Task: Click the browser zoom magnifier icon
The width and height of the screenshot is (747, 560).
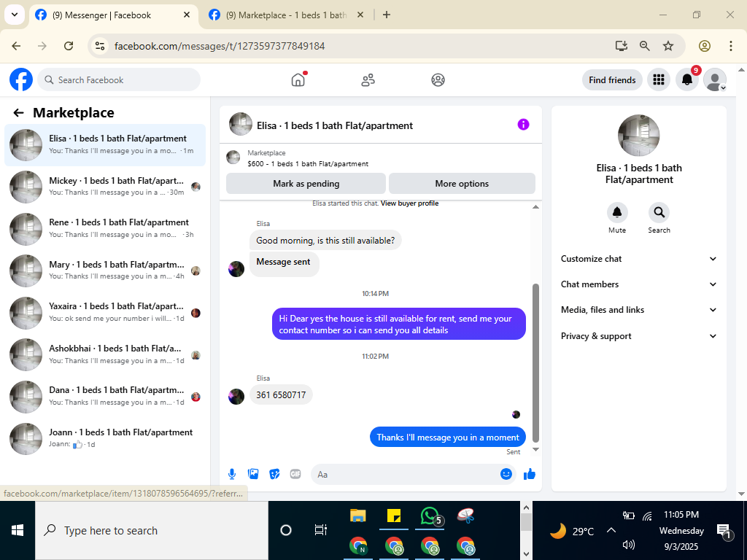Action: pyautogui.click(x=645, y=46)
